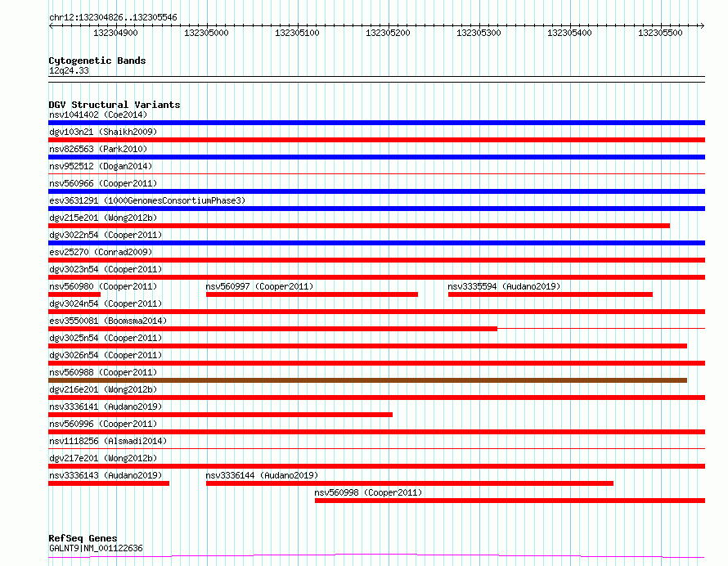This screenshot has width=728, height=566.
Task: Select the 12q24.33 band label
Action: [69, 70]
